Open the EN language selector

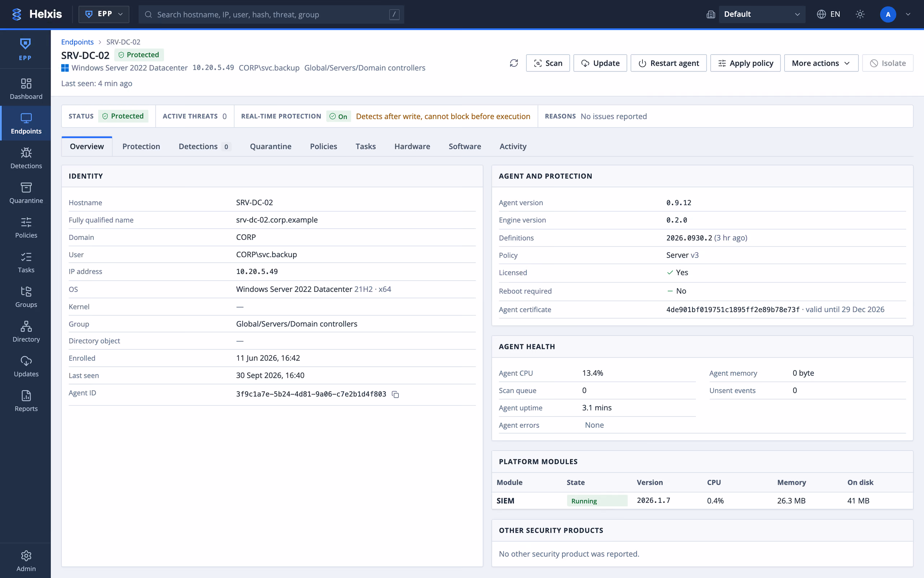click(x=829, y=14)
